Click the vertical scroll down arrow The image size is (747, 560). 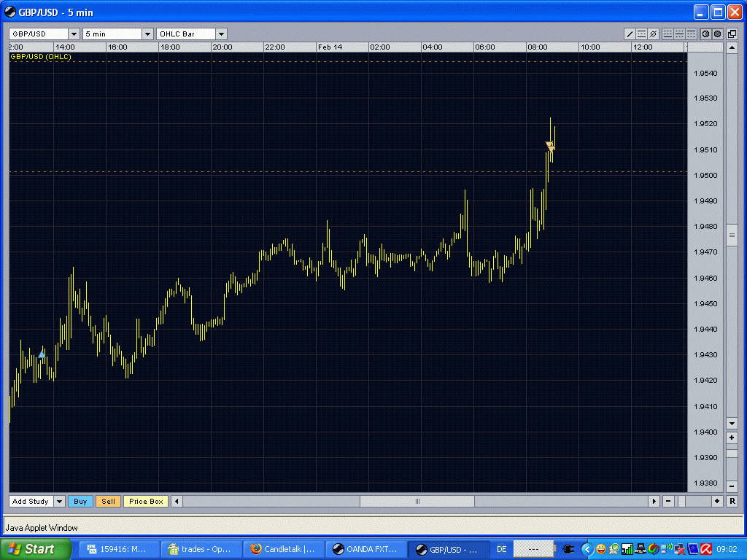732,424
